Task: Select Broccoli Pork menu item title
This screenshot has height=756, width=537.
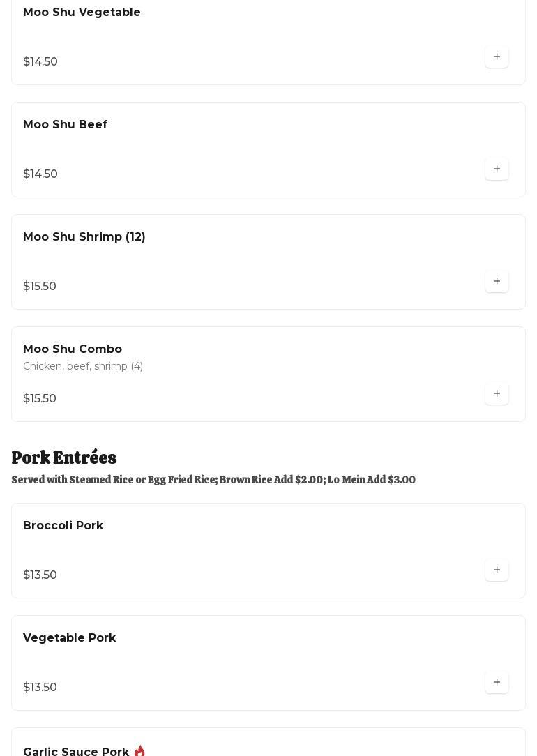Action: [x=63, y=526]
